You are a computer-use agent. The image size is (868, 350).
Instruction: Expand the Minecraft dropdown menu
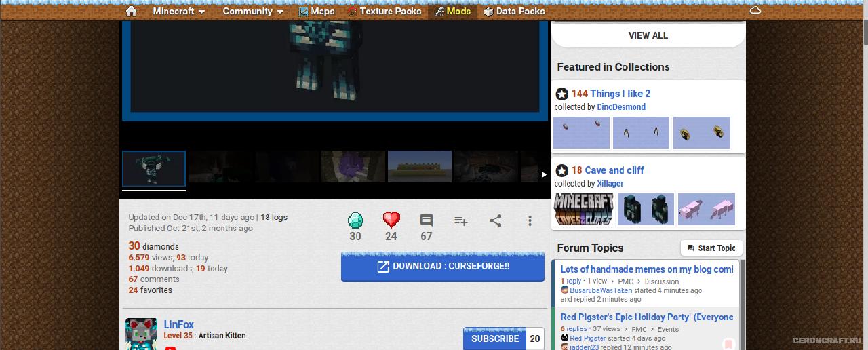(x=179, y=11)
